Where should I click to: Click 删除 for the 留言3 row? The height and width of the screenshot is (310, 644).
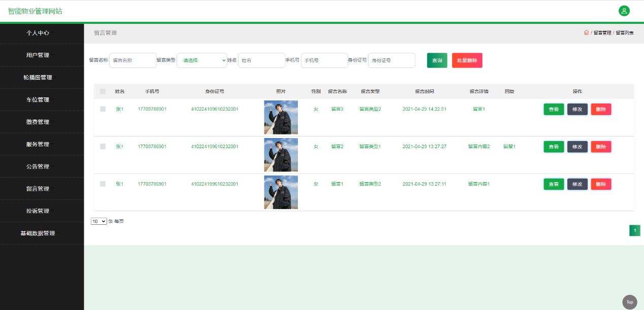(x=601, y=109)
